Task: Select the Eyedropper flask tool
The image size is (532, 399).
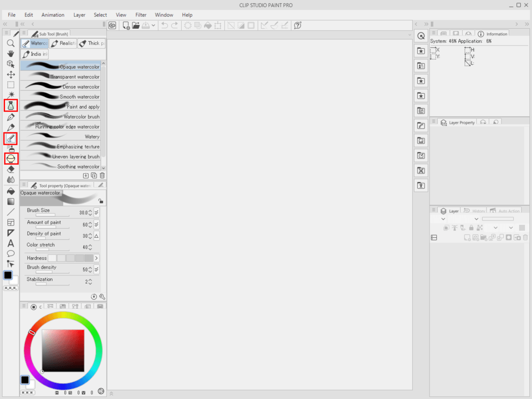Action: (11, 106)
